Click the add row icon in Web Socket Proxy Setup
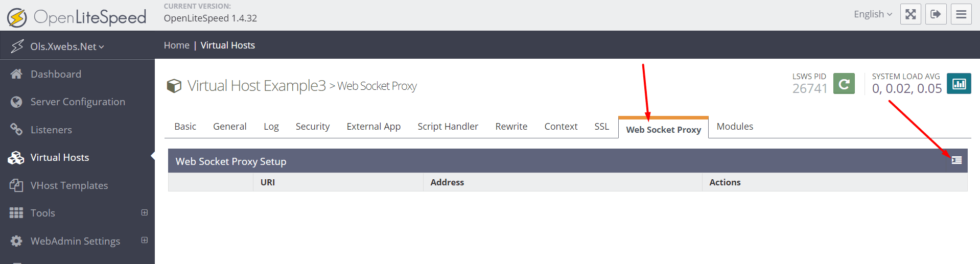The height and width of the screenshot is (264, 980). (956, 160)
